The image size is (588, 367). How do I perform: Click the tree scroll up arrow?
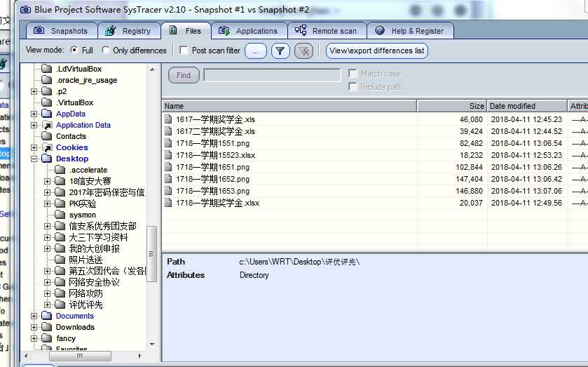152,69
